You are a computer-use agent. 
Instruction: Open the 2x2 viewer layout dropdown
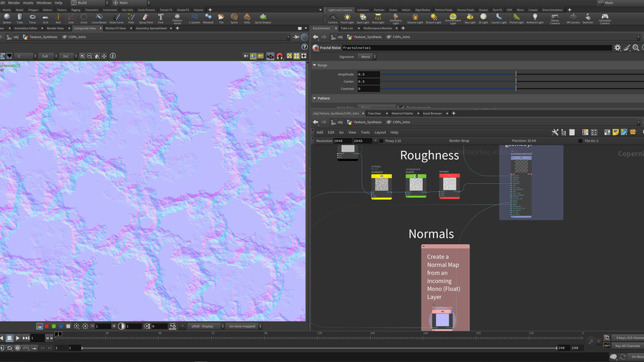click(68, 56)
